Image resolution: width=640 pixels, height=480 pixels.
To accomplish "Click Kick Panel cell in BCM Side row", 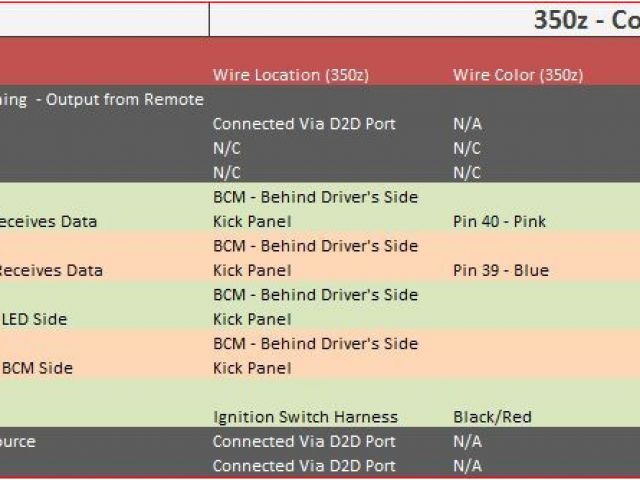I will pos(252,368).
